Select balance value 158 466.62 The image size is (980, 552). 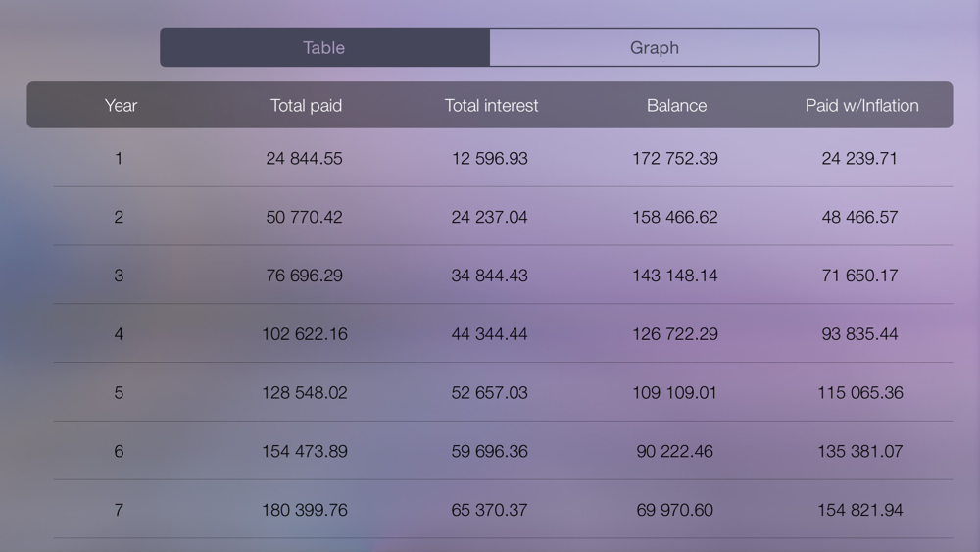point(674,217)
